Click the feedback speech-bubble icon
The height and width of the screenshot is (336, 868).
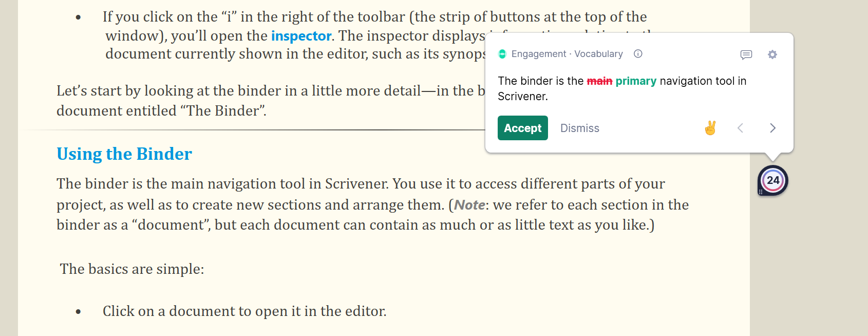[x=746, y=54]
